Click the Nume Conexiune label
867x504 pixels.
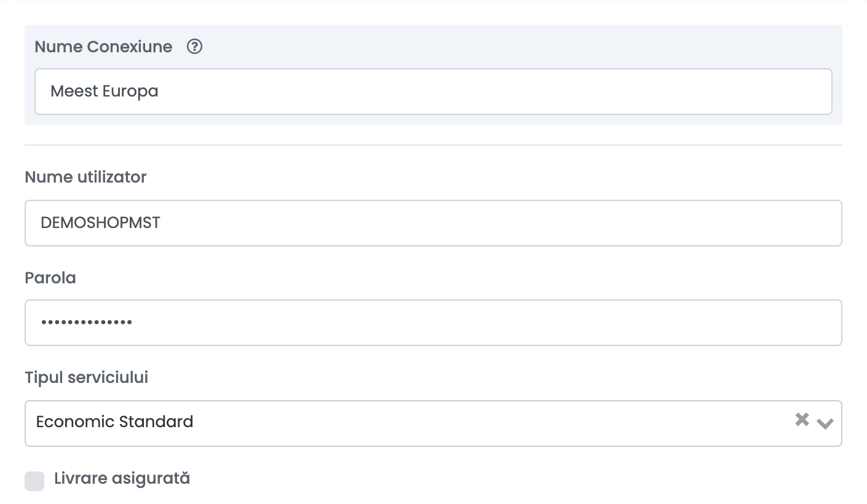tap(103, 47)
